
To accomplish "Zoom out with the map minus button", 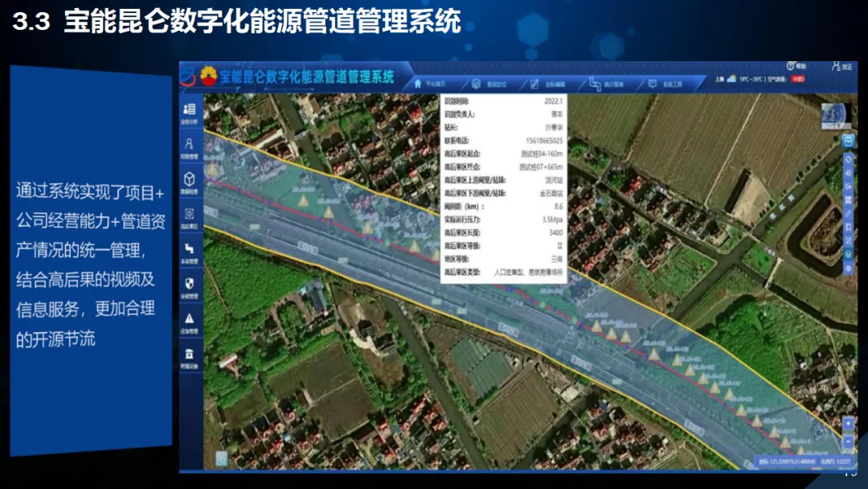I will [x=848, y=442].
